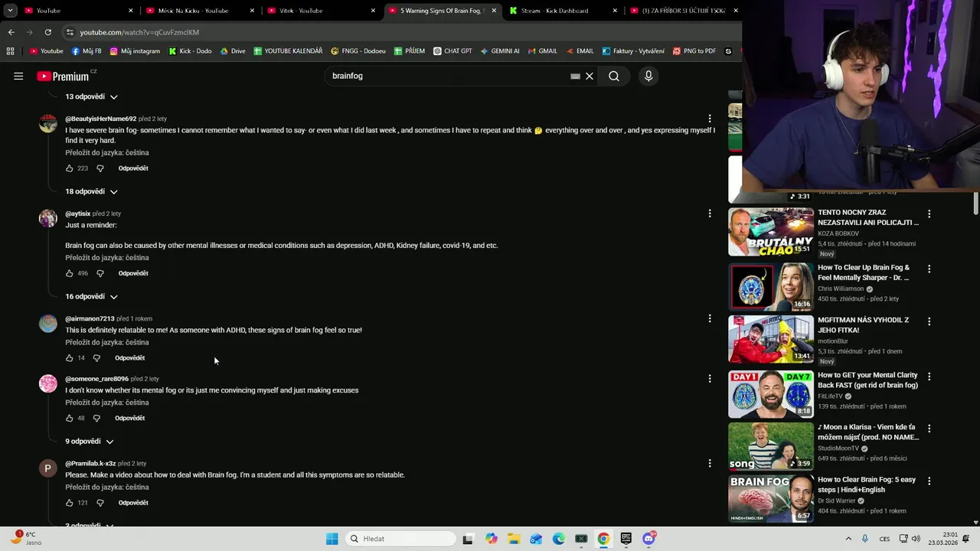The height and width of the screenshot is (551, 980).
Task: Open the on-screen keyboard in search box
Action: click(x=575, y=76)
